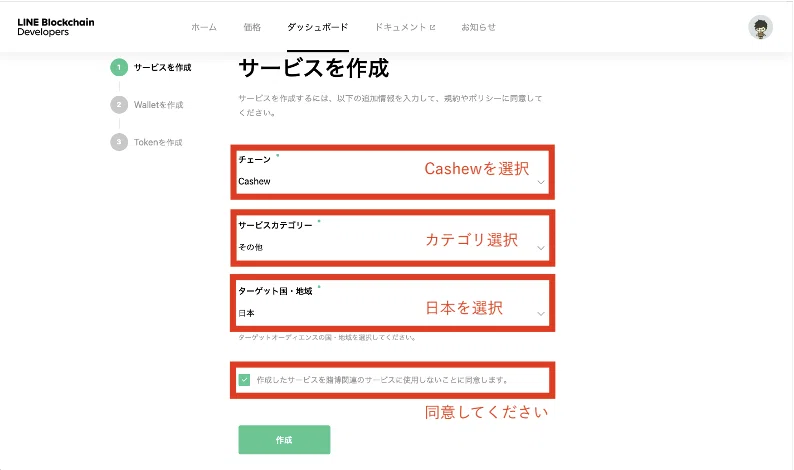Click the サービスを作成 page heading
The image size is (794, 470).
[313, 68]
